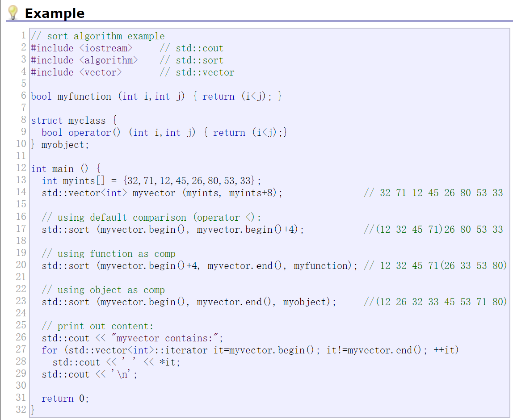
Task: Click the Example section heading
Action: pos(55,13)
